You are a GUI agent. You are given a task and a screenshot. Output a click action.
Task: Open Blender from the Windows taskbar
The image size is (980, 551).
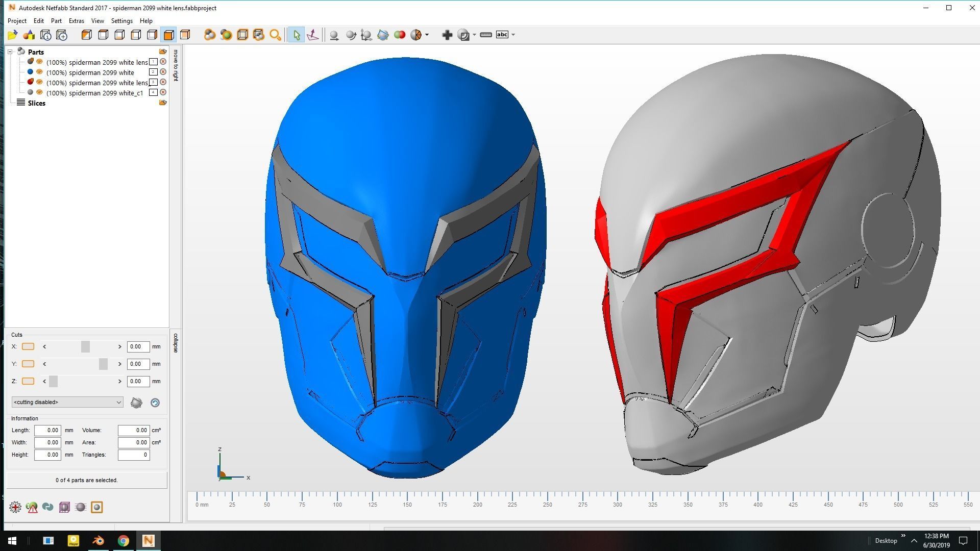coord(98,541)
